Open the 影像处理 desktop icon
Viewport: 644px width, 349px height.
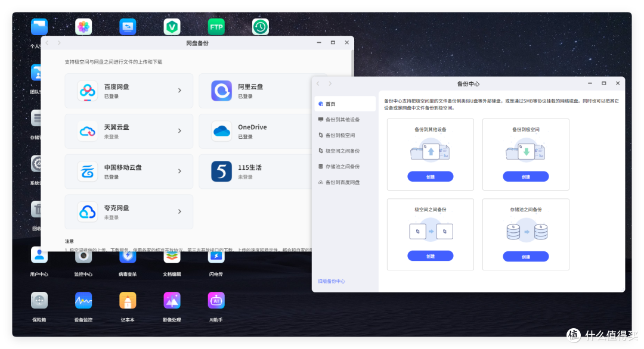172,301
